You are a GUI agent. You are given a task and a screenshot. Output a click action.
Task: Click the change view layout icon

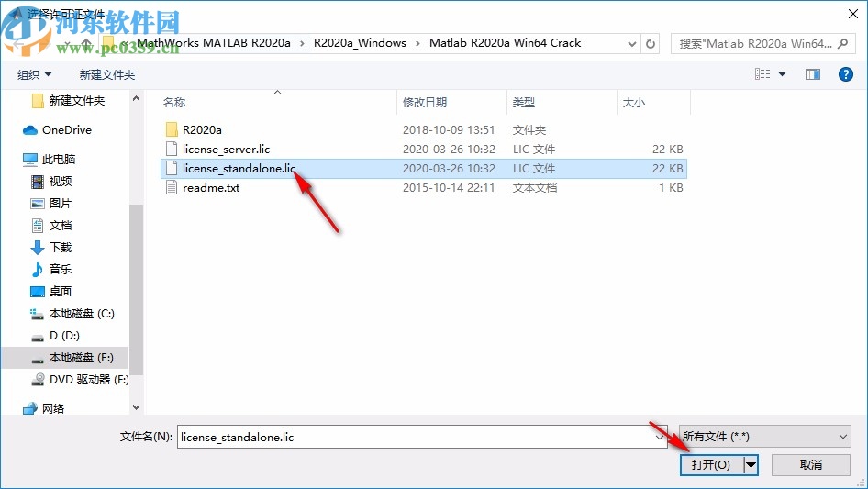[x=762, y=74]
